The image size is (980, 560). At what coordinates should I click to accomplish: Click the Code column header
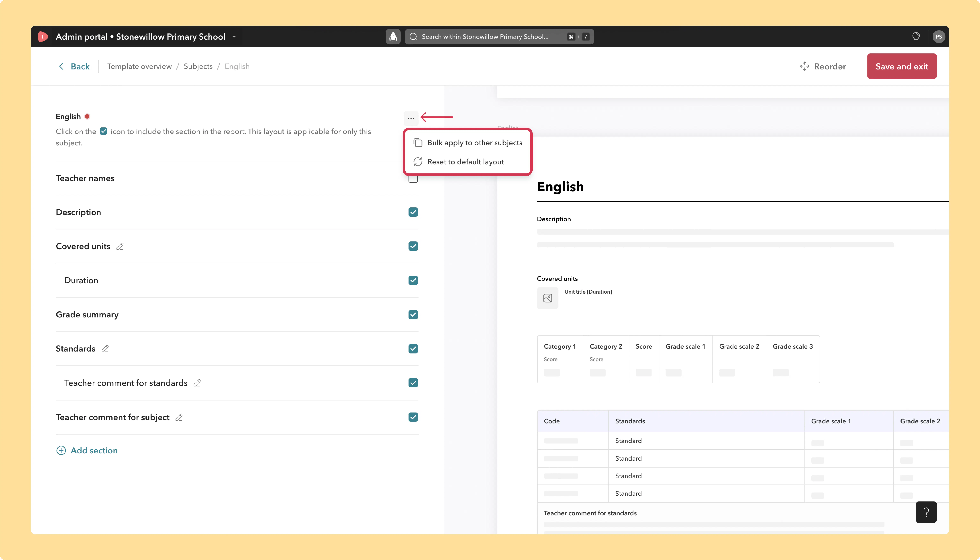552,421
